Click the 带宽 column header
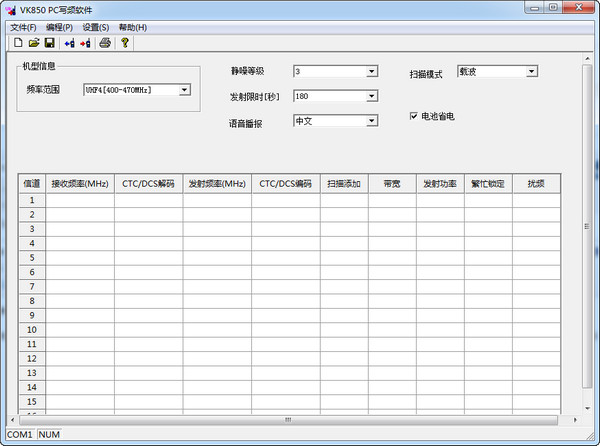 point(392,184)
